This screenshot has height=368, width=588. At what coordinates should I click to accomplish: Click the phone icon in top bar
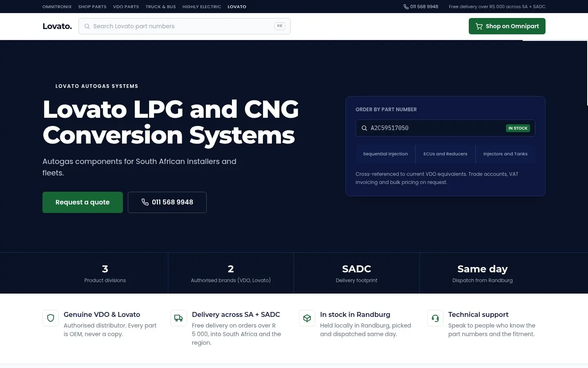[406, 7]
